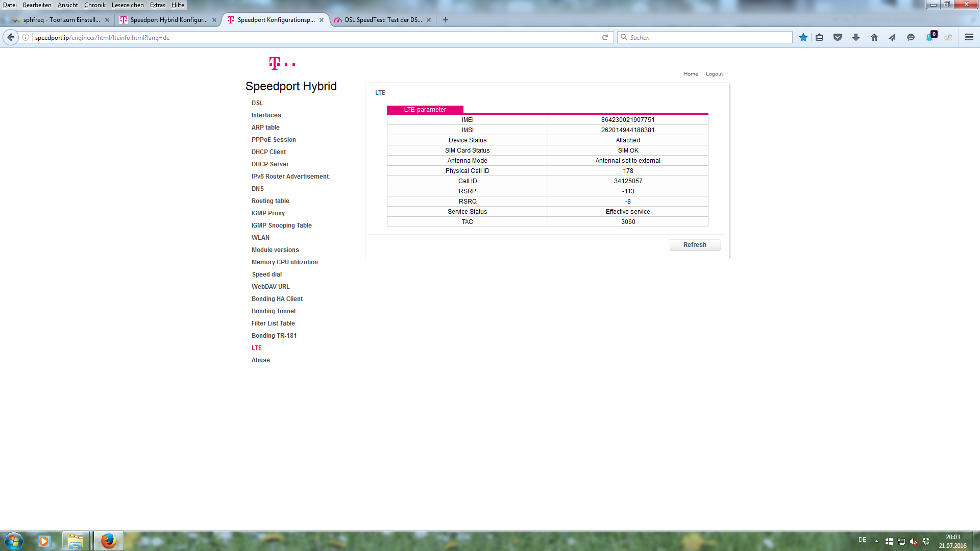Go to the Firefox home page icon
Viewport: 980px width, 551px height.
(874, 37)
